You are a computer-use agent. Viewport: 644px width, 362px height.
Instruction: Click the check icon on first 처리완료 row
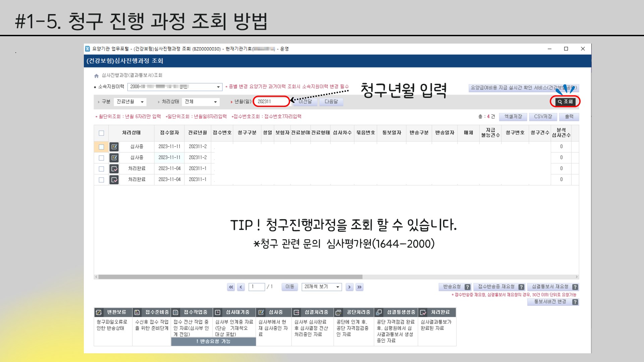[x=114, y=169]
